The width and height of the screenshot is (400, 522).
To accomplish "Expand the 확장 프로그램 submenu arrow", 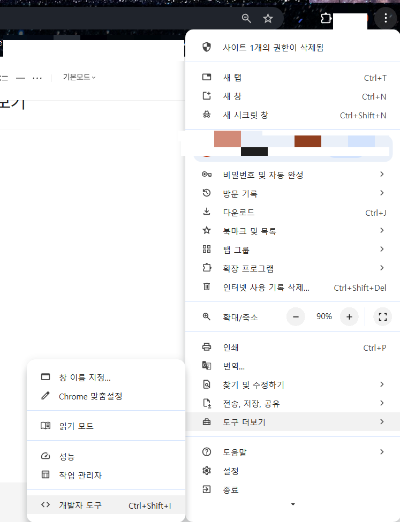I will tap(382, 268).
